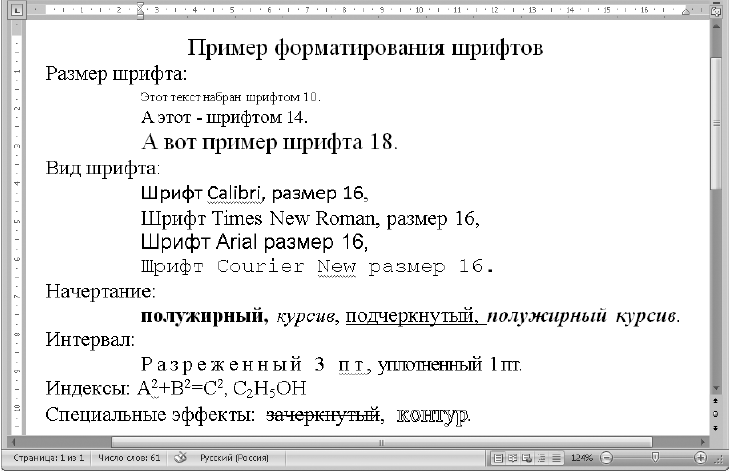Click the tab stop selector at ruler corner
Viewport: 729px width, 471px height.
7,12
